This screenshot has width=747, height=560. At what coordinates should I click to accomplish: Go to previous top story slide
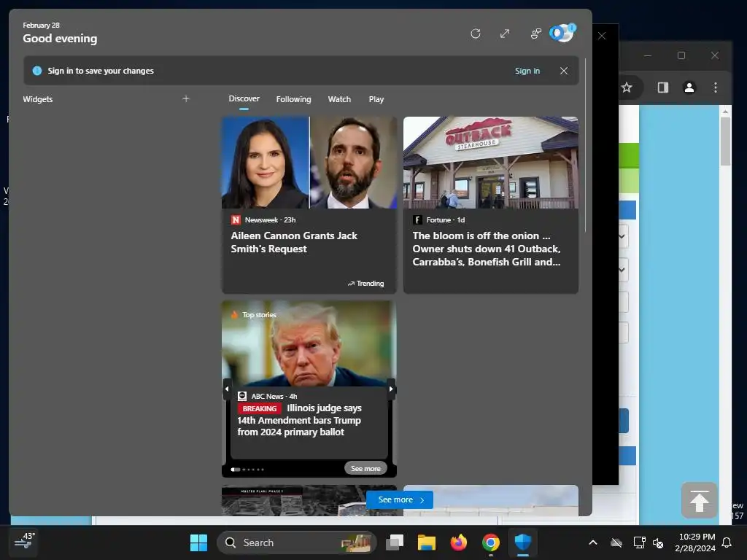227,389
